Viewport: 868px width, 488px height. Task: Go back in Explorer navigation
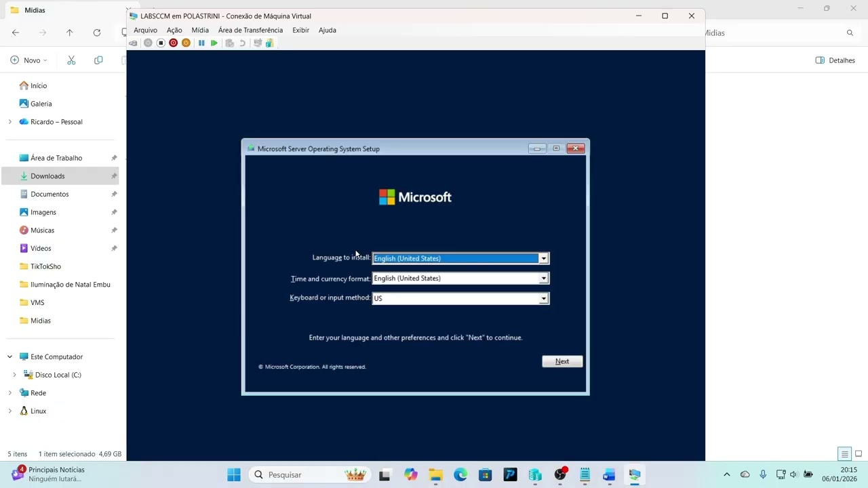tap(16, 33)
